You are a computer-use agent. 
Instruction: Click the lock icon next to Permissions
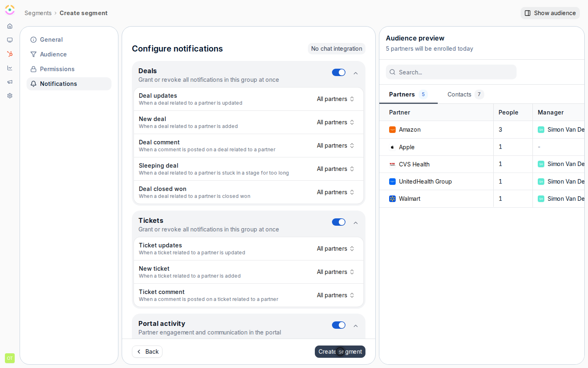pyautogui.click(x=33, y=69)
